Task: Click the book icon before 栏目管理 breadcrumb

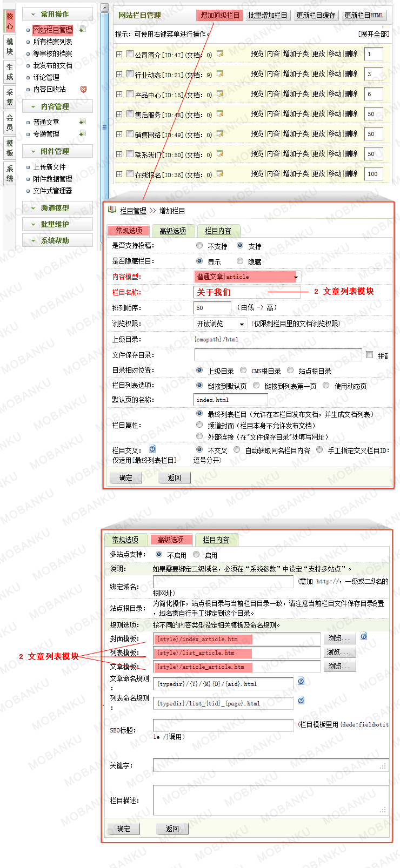Action: pyautogui.click(x=112, y=210)
